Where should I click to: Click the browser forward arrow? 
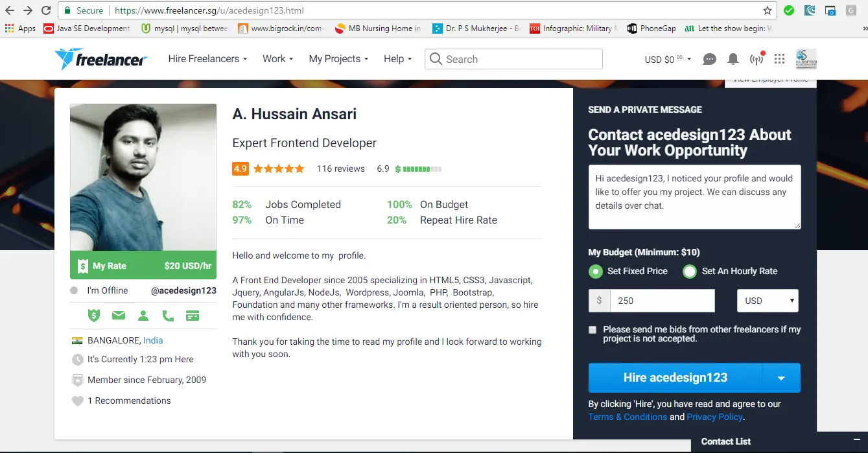click(x=28, y=10)
